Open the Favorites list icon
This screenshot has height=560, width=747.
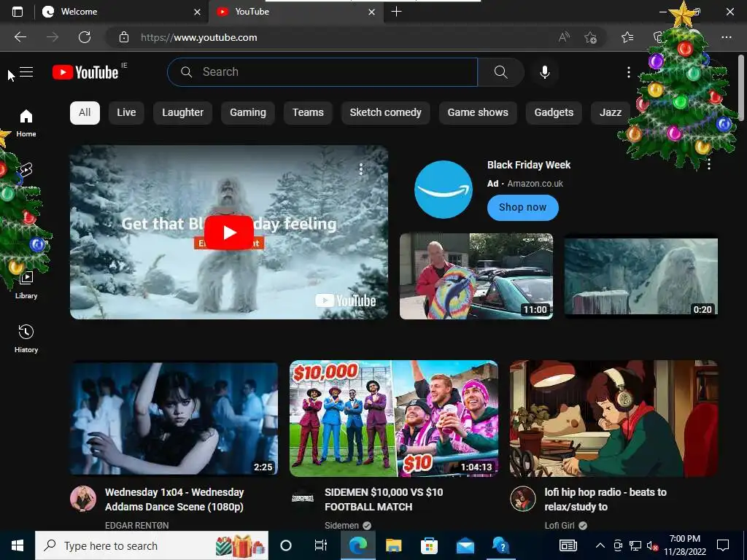(627, 37)
